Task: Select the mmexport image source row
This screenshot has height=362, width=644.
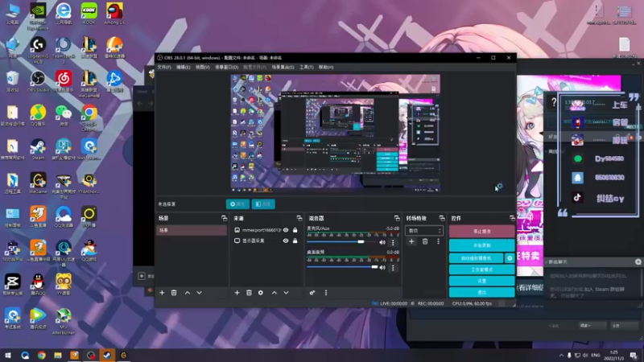Action: pos(265,230)
